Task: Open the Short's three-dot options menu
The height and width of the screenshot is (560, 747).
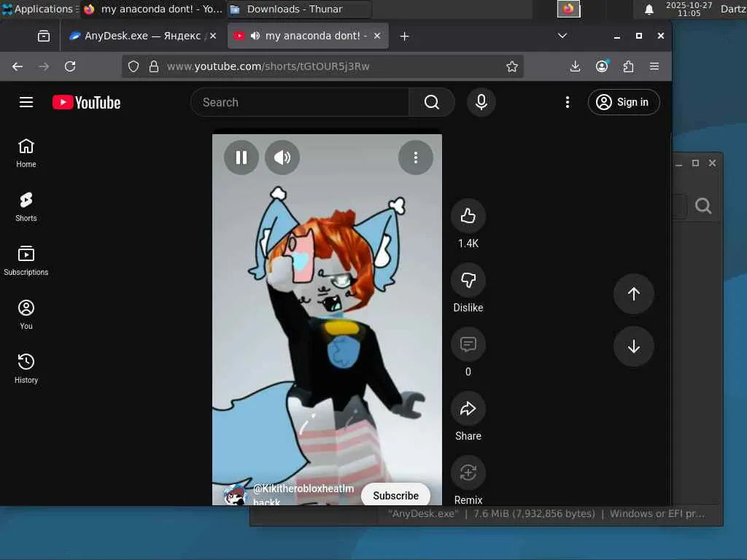Action: coord(415,157)
